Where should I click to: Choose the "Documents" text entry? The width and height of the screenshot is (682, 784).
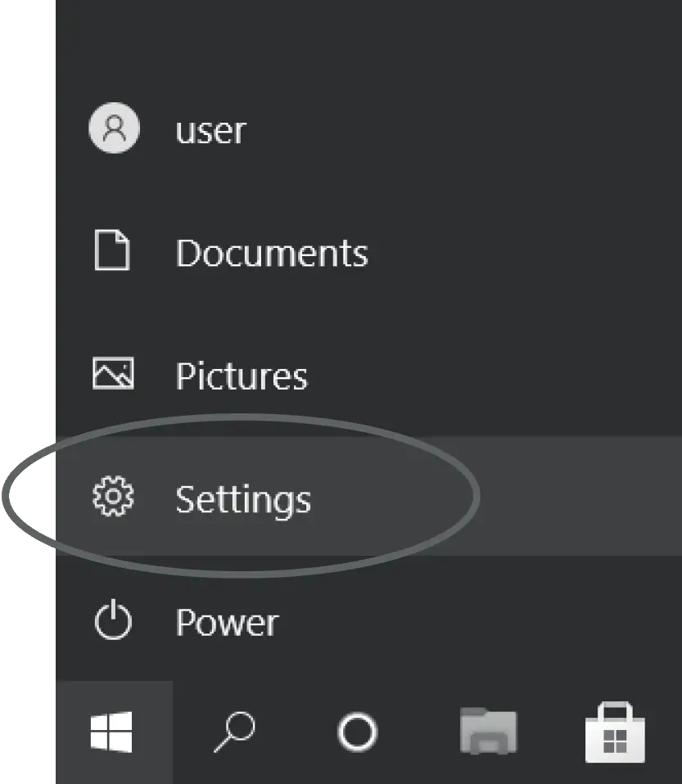tap(271, 253)
